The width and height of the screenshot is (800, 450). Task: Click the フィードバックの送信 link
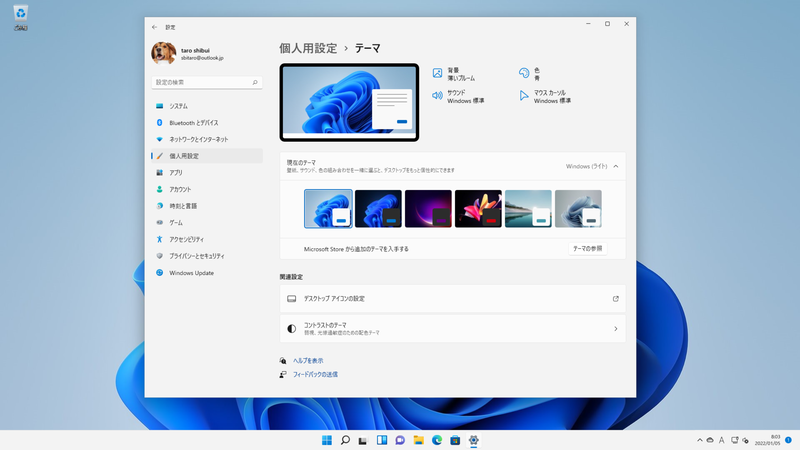point(315,374)
